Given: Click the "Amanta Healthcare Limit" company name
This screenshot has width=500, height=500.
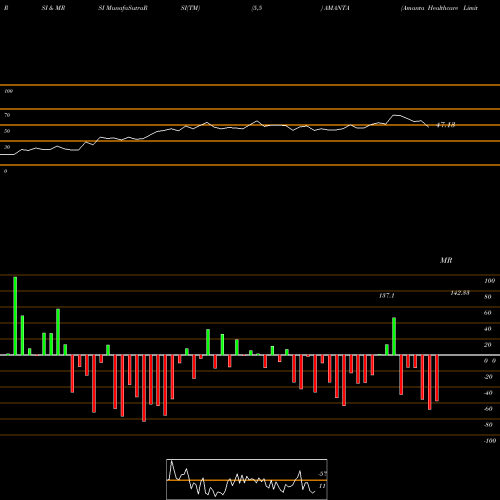Looking at the screenshot, I should pos(439,8).
